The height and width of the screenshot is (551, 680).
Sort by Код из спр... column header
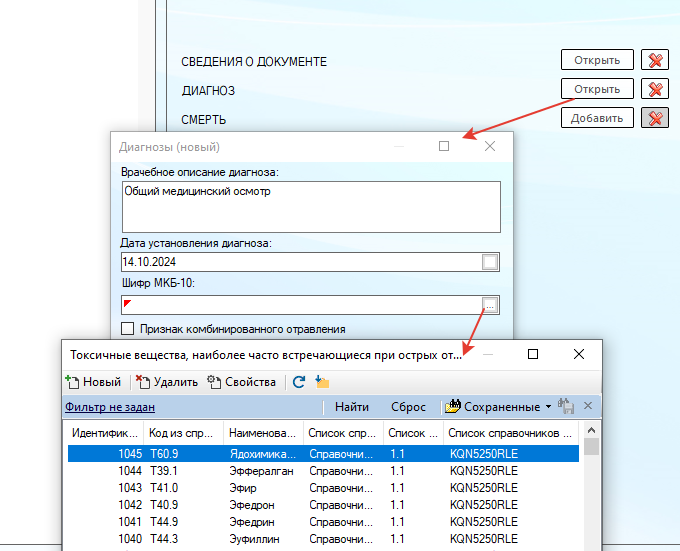[183, 433]
